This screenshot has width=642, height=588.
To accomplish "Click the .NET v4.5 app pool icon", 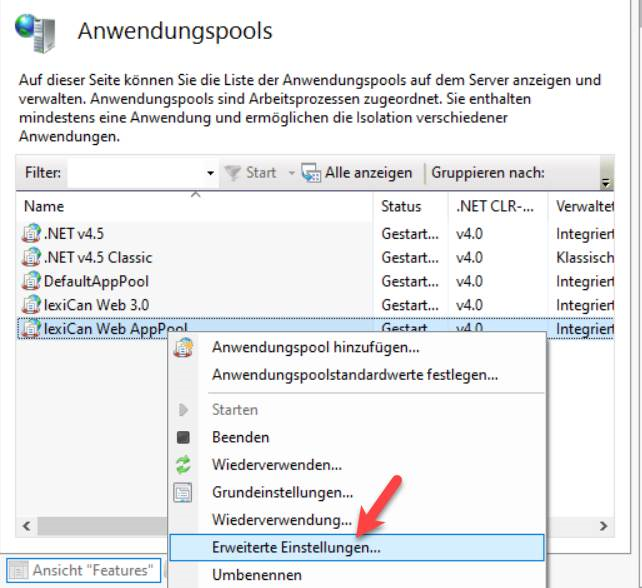I will tap(32, 234).
